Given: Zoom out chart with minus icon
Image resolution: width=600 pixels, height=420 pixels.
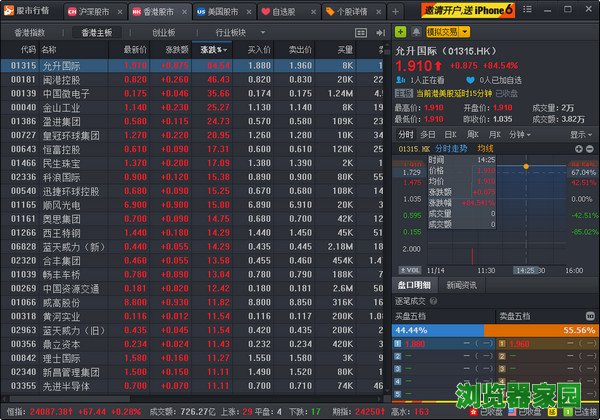Looking at the screenshot, I should coord(589,147).
